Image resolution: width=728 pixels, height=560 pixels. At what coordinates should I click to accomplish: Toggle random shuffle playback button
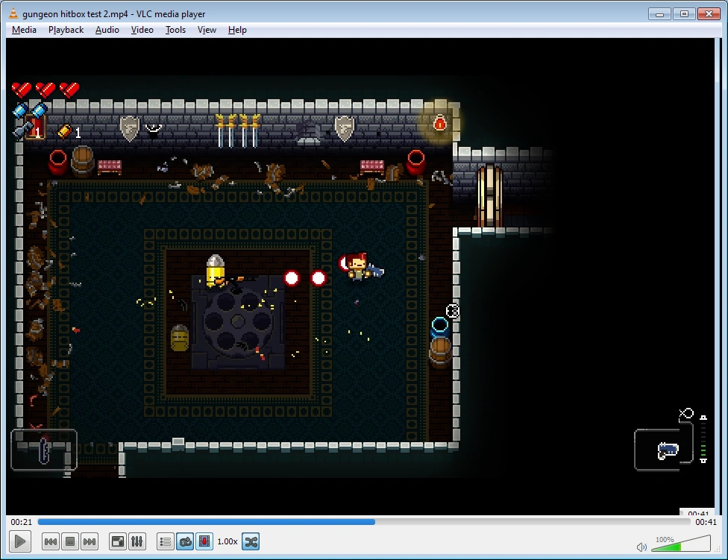tap(251, 541)
